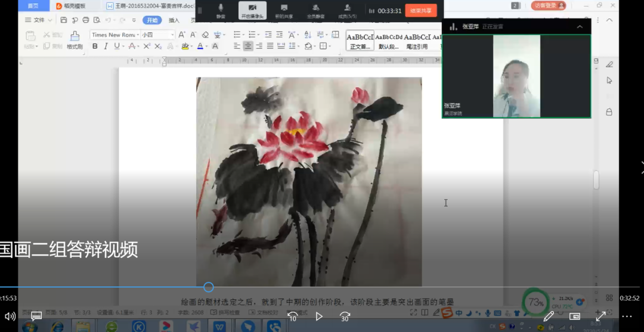Image resolution: width=644 pixels, height=332 pixels.
Task: Enter fullscreen with the expand arrows icon
Action: point(600,316)
